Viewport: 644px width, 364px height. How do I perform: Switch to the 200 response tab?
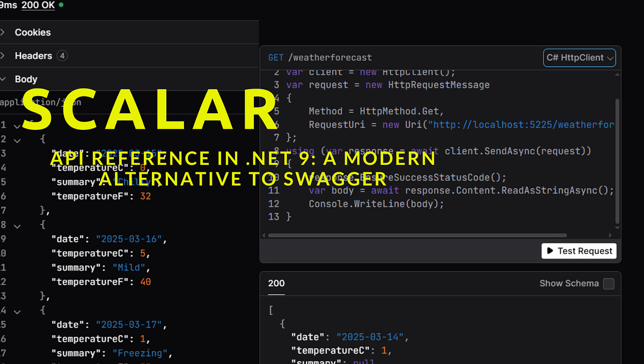(x=276, y=283)
